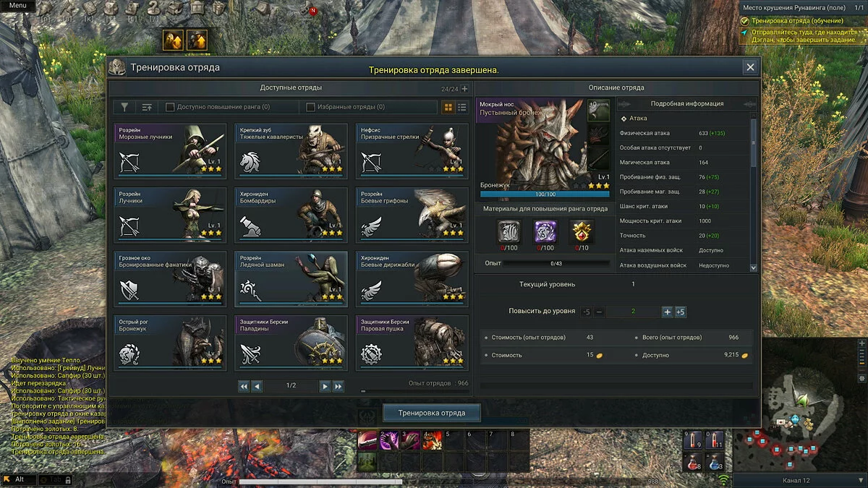Click middle equipment slot of Пустынный бронежук

click(x=598, y=134)
